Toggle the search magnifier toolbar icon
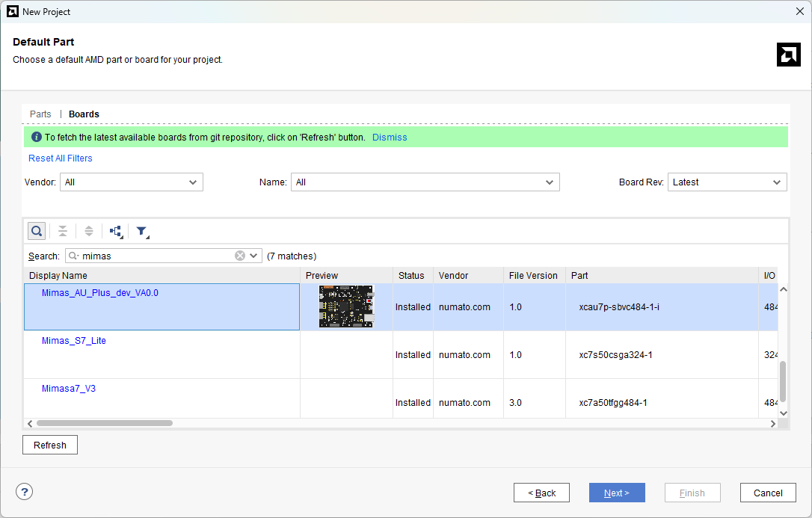This screenshot has width=812, height=518. (37, 231)
